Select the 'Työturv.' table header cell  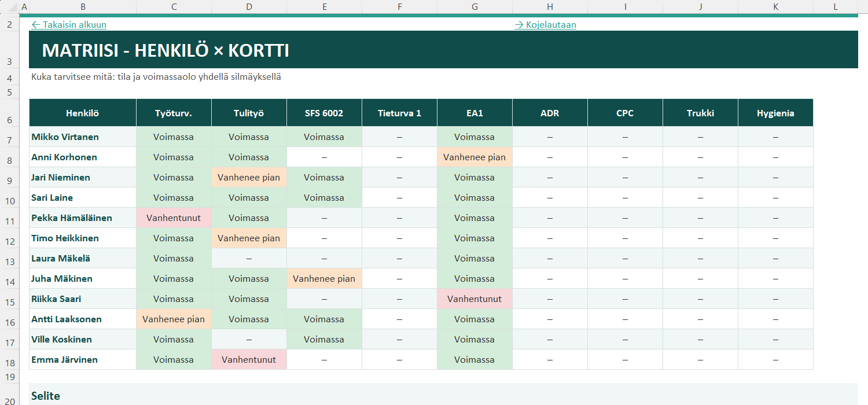pos(174,113)
